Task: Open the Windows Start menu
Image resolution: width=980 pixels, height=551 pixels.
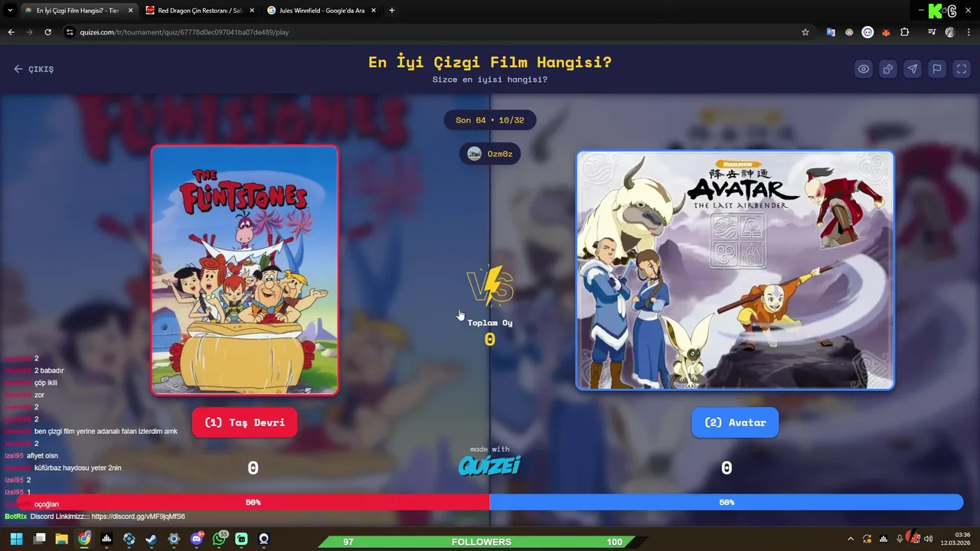Action: point(16,539)
